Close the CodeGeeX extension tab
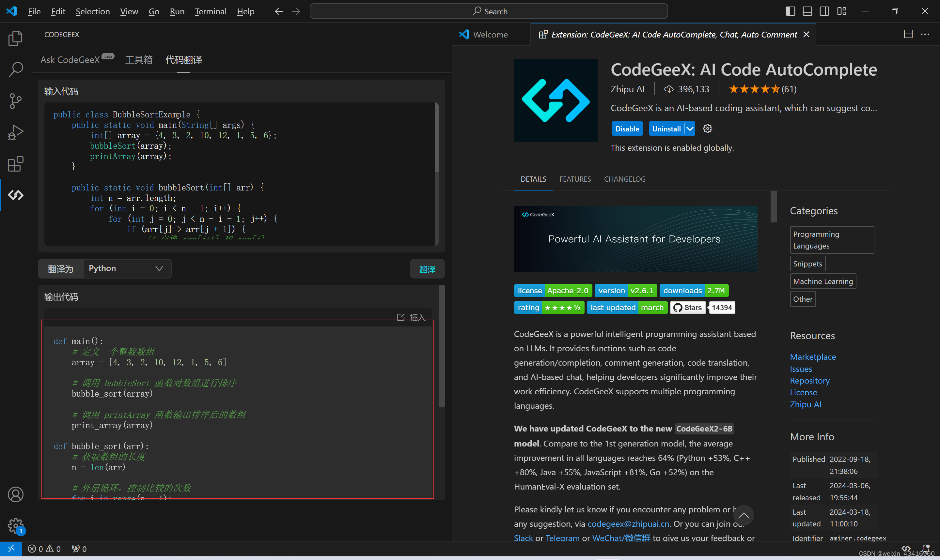The height and width of the screenshot is (560, 940). coord(807,34)
